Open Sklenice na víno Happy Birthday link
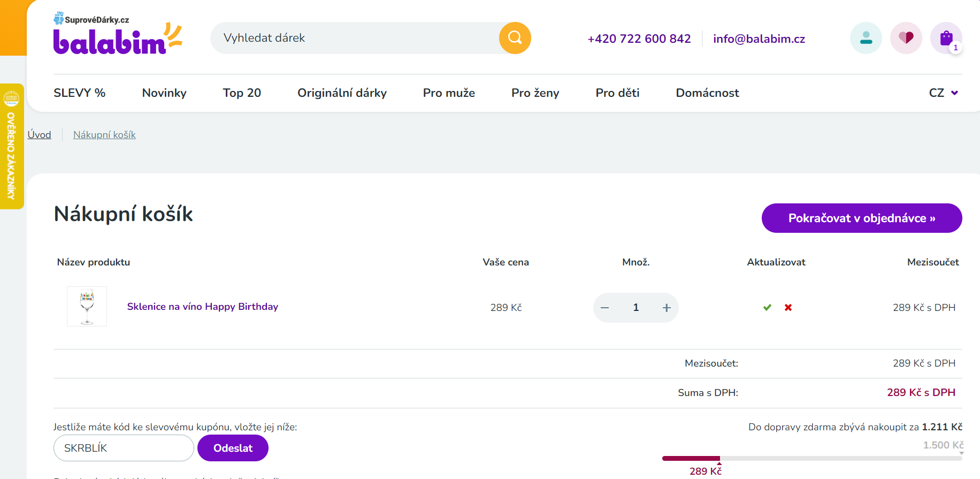The image size is (980, 479). point(202,307)
